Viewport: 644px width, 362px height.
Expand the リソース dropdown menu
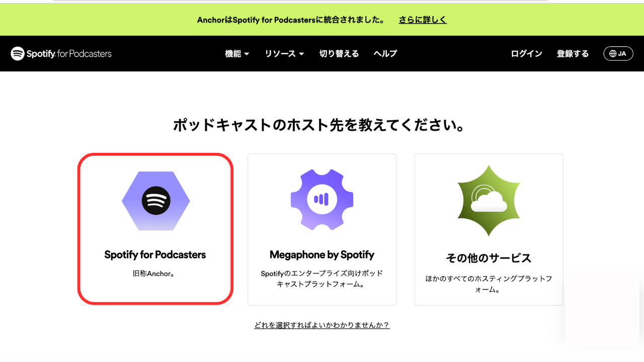[285, 54]
